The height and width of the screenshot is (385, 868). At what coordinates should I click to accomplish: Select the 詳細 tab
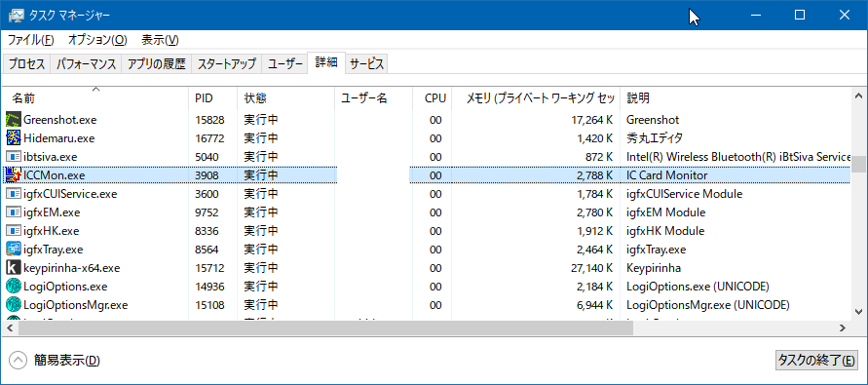(326, 62)
